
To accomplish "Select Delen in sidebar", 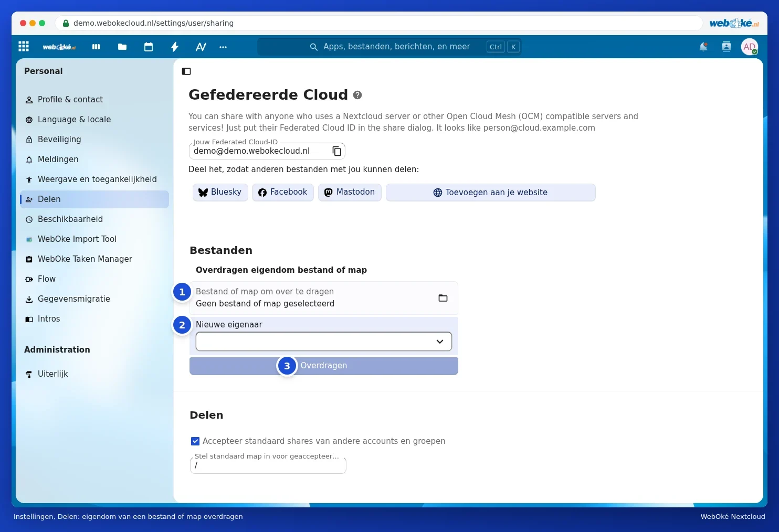I will 94,199.
